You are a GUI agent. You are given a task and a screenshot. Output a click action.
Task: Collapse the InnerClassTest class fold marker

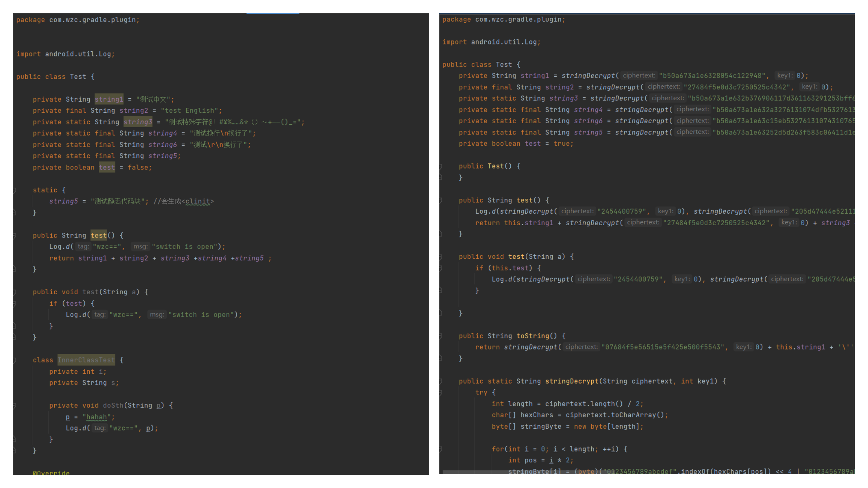point(14,360)
